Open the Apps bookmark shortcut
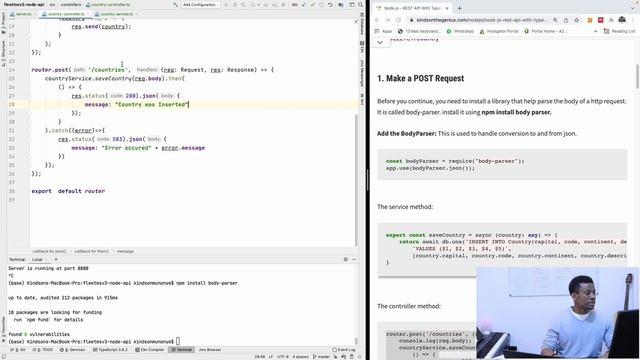This screenshot has height=360, width=640. pos(383,31)
